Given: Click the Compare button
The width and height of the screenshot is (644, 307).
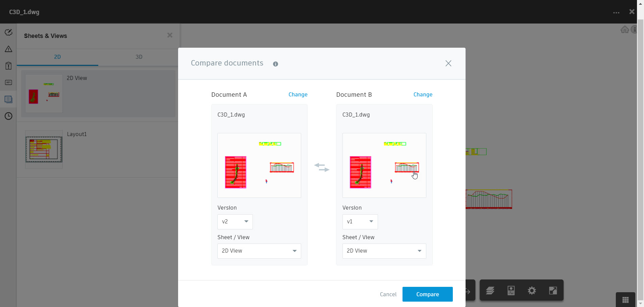Looking at the screenshot, I should [427, 294].
